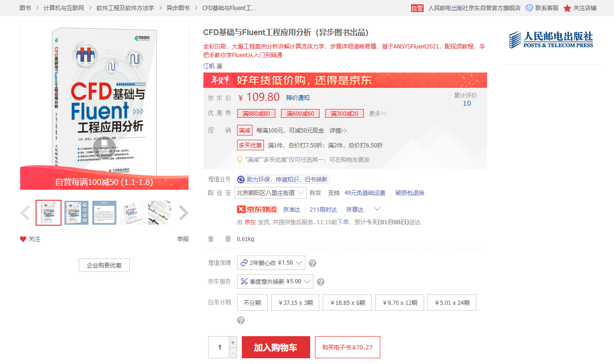Choose the ¥9.70 x 12期 installment plan
This screenshot has width=614, height=364.
[x=399, y=302]
